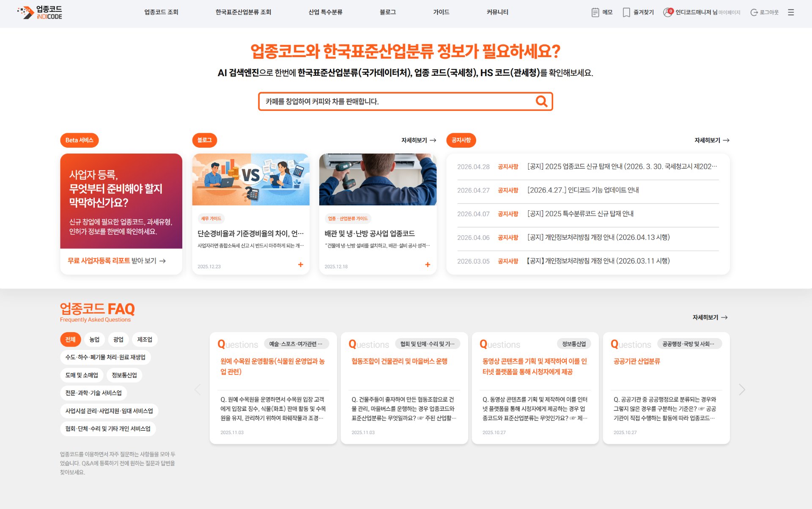Click the 무료 사업자등록 리포트 받아 보기 link
The height and width of the screenshot is (509, 812).
(x=112, y=261)
